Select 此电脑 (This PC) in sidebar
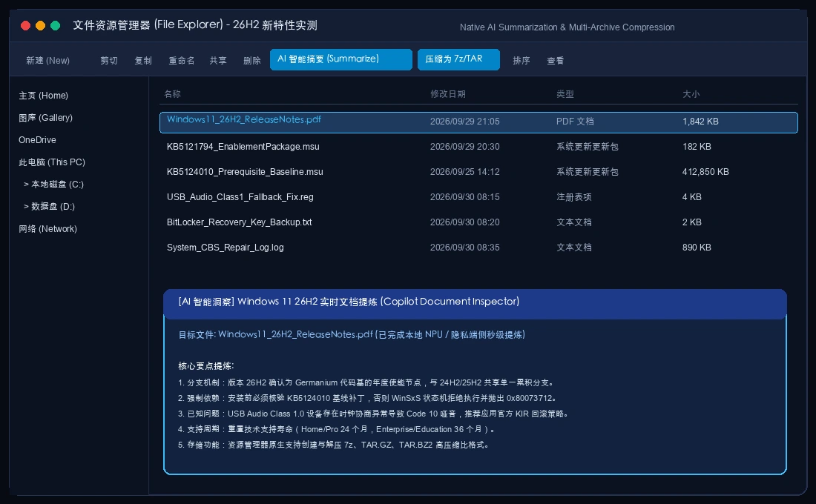Image resolution: width=816 pixels, height=504 pixels. click(x=52, y=162)
